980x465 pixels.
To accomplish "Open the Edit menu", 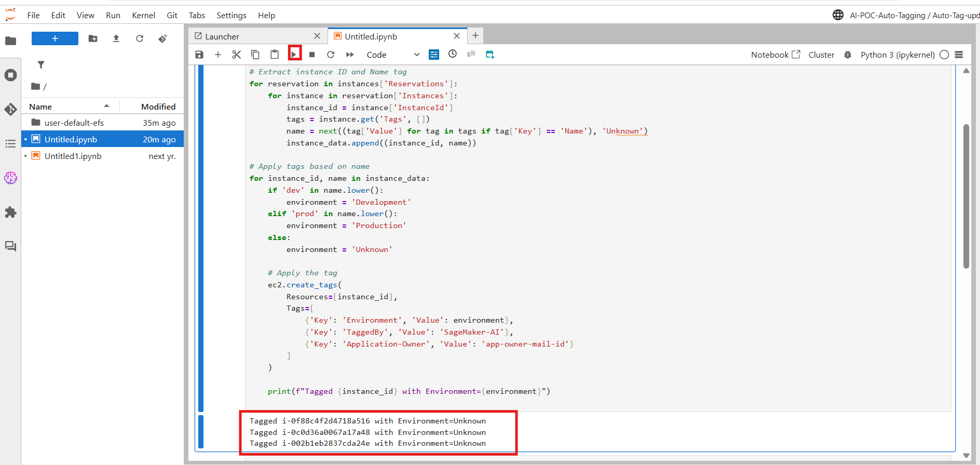I will click(x=58, y=16).
